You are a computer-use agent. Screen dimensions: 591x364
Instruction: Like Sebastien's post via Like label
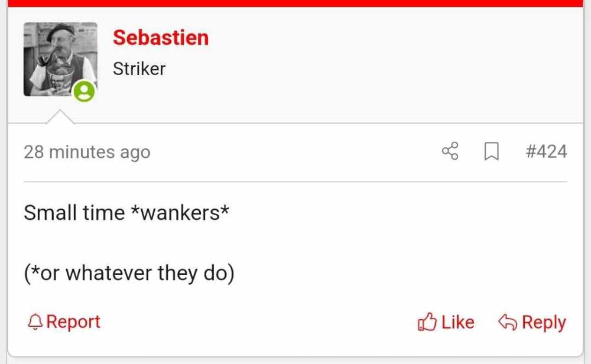(x=457, y=323)
